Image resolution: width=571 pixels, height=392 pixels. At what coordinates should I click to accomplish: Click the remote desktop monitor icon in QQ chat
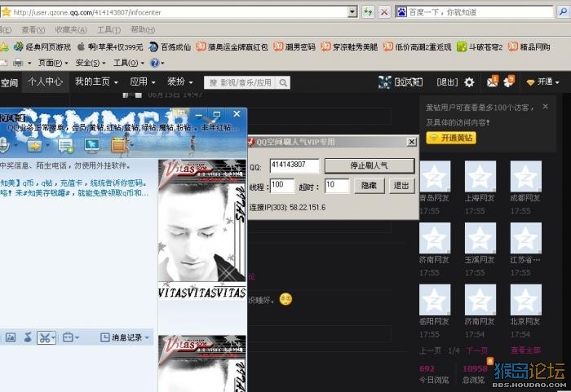(91, 146)
